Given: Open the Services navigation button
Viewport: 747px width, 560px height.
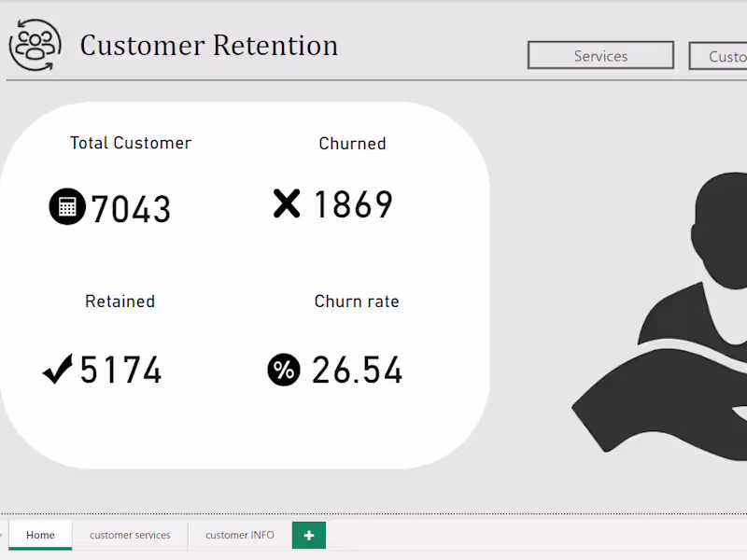Looking at the screenshot, I should [x=600, y=56].
